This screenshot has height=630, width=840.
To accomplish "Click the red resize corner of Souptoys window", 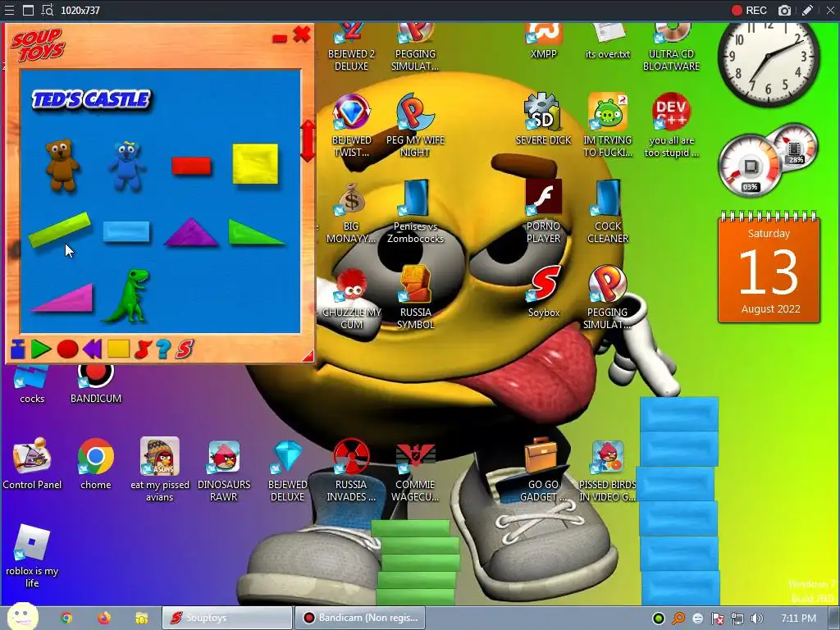I will (x=308, y=356).
